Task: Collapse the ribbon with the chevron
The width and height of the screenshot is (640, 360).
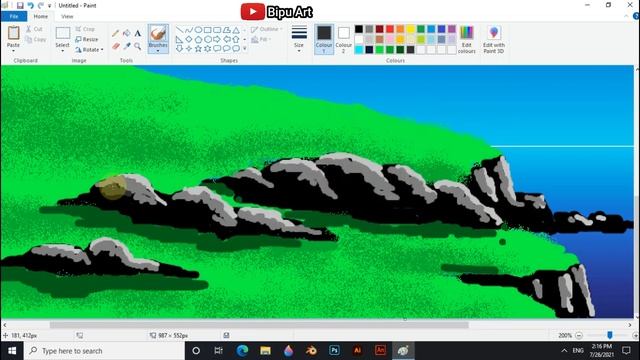Action: [626, 16]
